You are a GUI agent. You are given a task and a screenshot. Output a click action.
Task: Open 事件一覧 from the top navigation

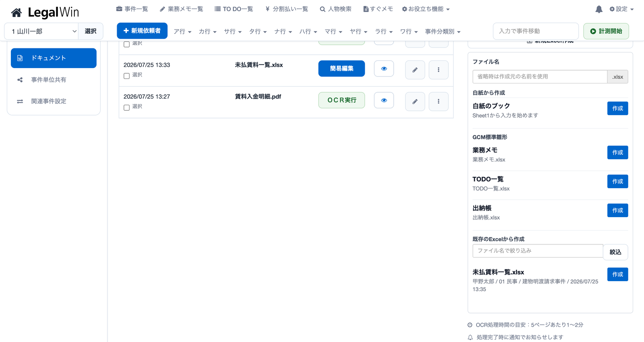(x=132, y=9)
